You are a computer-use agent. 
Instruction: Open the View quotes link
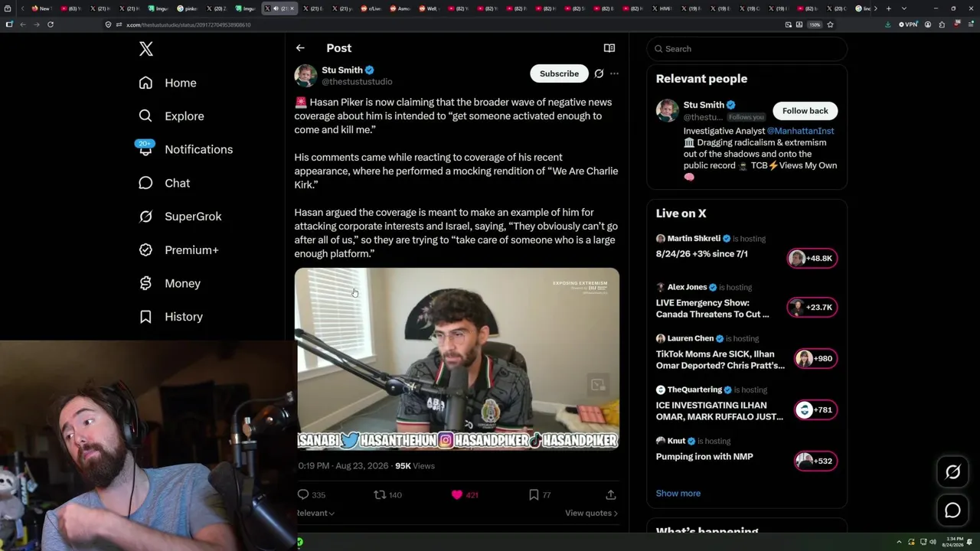point(591,513)
